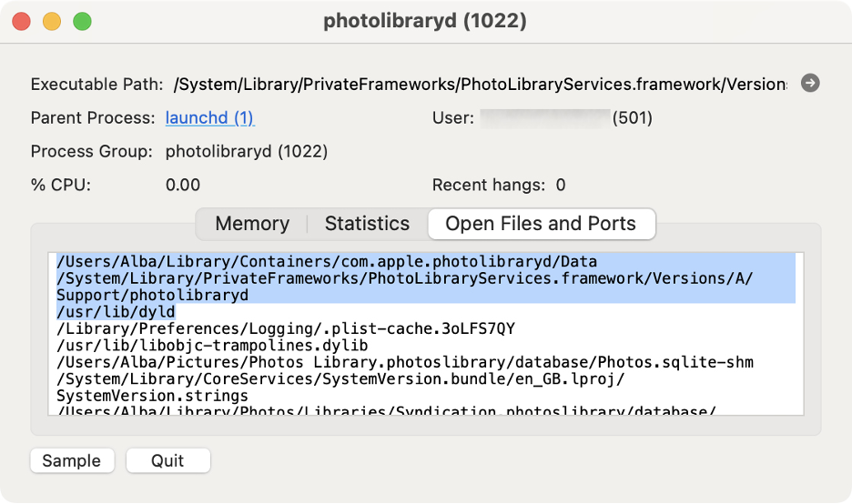Select the libobjc-trampolines.dylib line
852x504 pixels.
211,346
